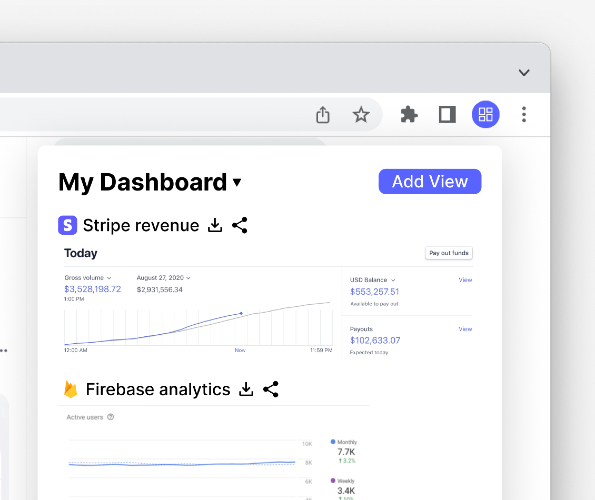Image resolution: width=595 pixels, height=500 pixels.
Task: Click the Pay out funds button
Action: point(449,253)
